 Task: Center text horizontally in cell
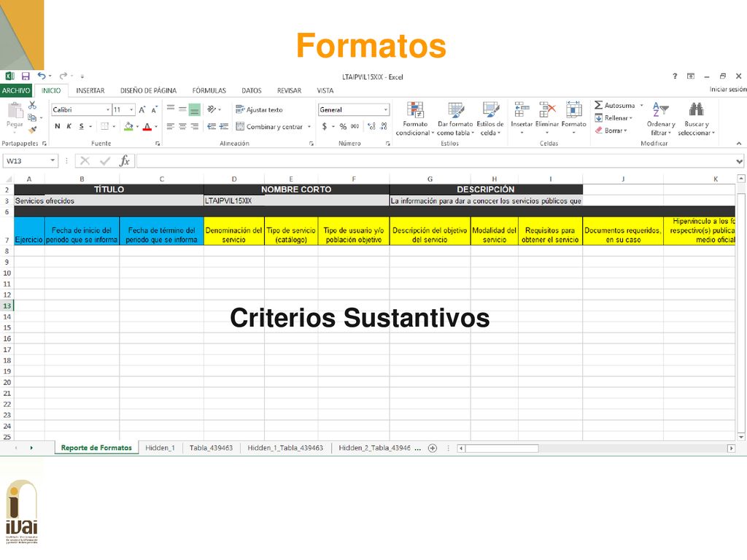point(182,126)
